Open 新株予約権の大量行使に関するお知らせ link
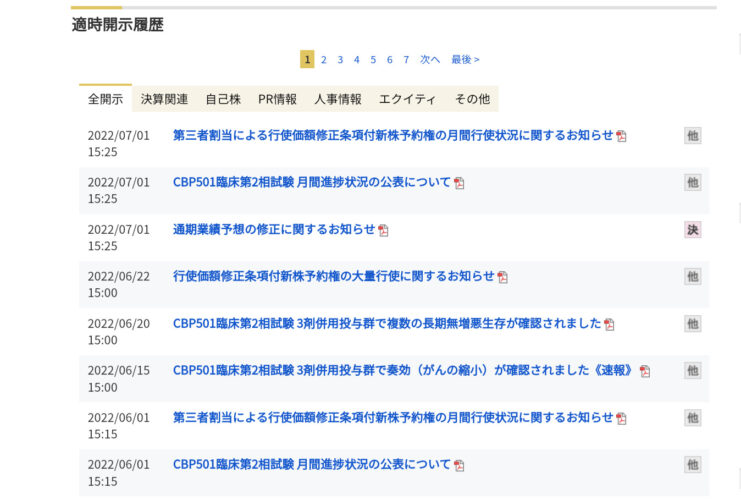 [x=334, y=276]
